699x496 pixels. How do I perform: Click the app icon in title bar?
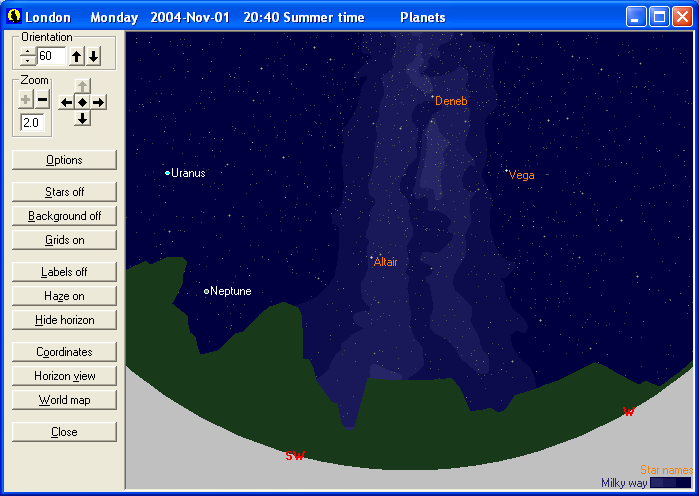click(x=12, y=17)
